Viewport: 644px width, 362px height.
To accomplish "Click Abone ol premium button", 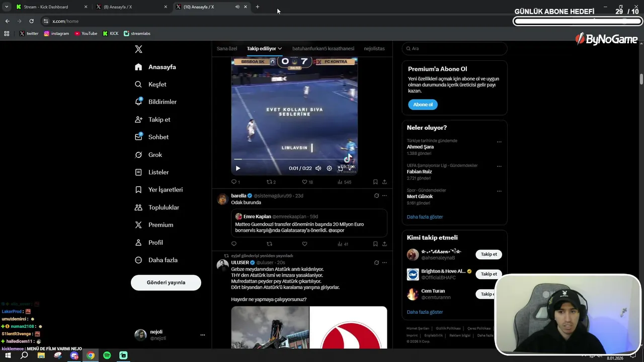I will (423, 105).
